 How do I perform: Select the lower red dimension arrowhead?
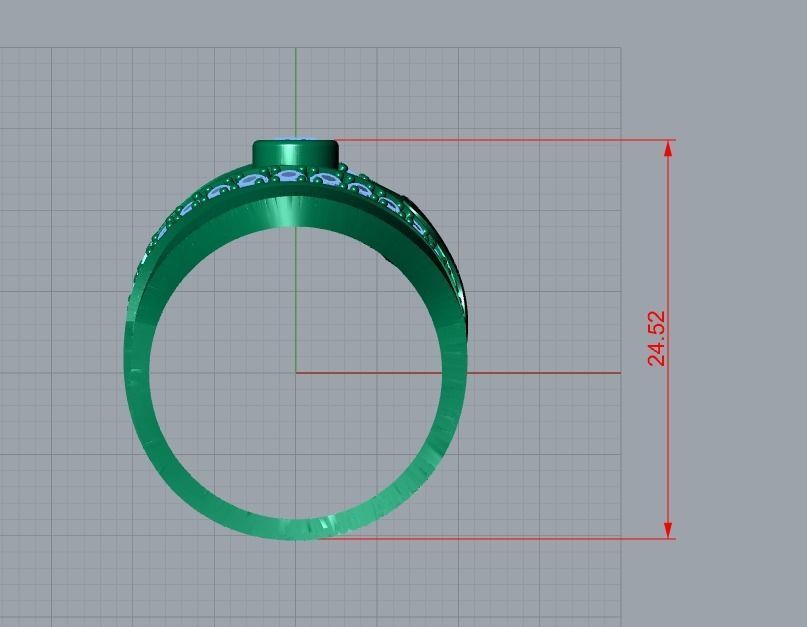(668, 530)
